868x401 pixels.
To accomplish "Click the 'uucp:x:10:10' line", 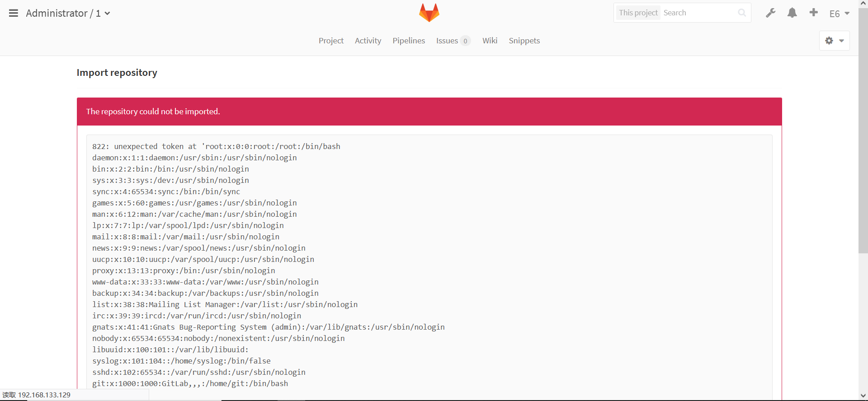I will [203, 259].
